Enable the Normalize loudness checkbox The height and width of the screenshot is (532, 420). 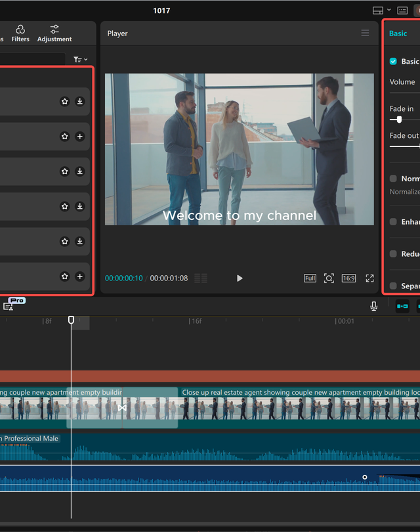click(393, 179)
